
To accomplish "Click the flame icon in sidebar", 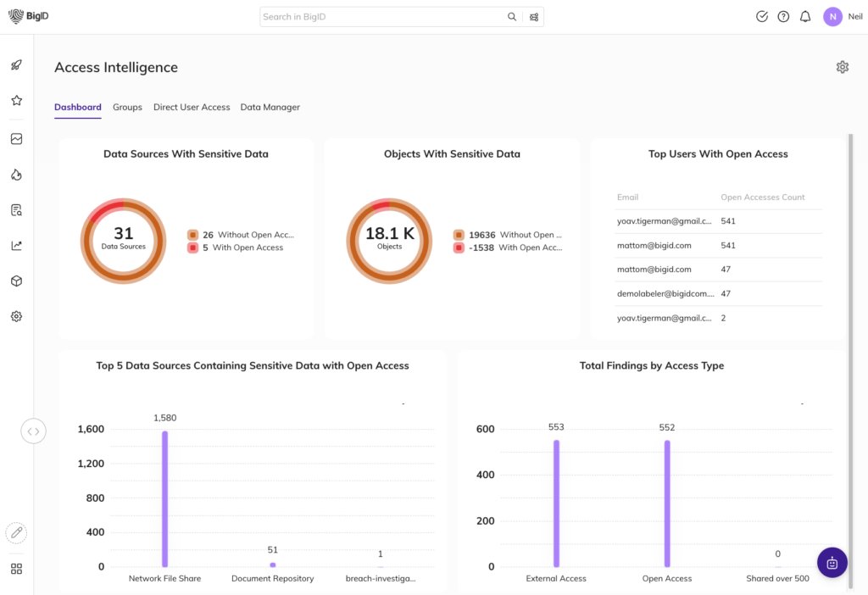I will click(x=16, y=175).
